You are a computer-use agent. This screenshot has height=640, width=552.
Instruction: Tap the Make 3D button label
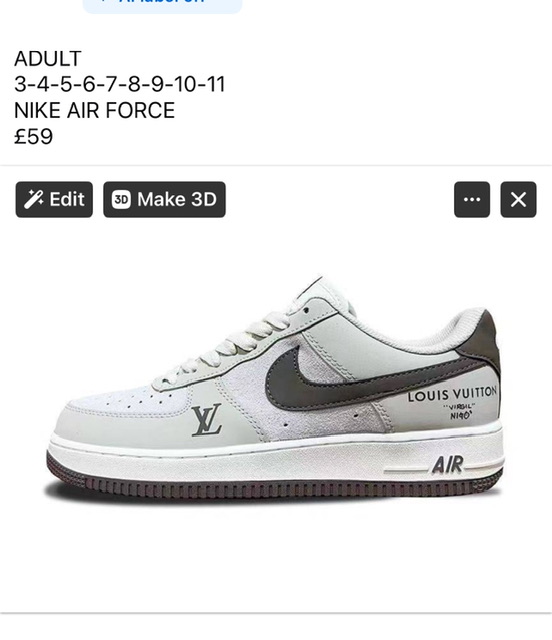click(177, 200)
